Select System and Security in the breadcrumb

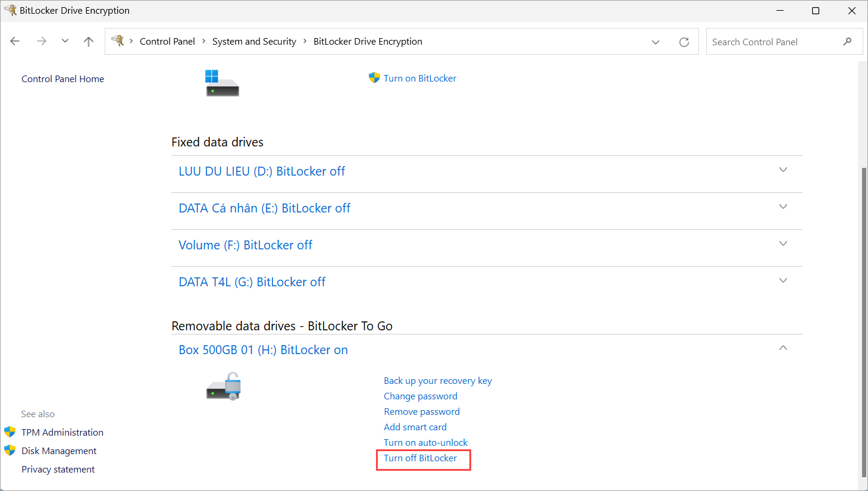pyautogui.click(x=254, y=41)
